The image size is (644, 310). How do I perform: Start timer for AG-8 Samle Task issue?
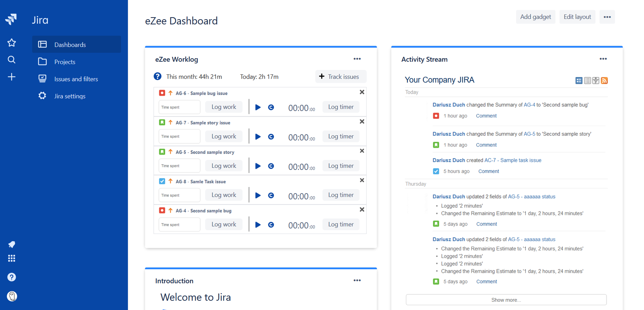(x=258, y=195)
